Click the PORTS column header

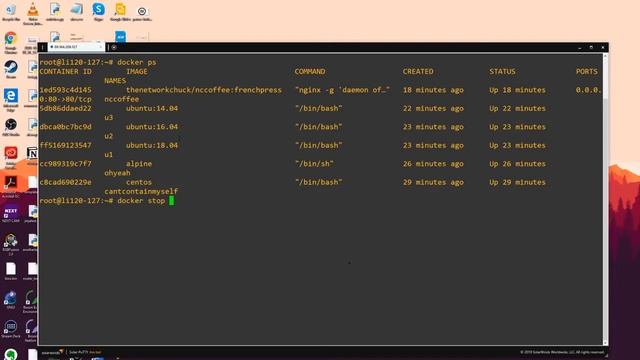(587, 71)
